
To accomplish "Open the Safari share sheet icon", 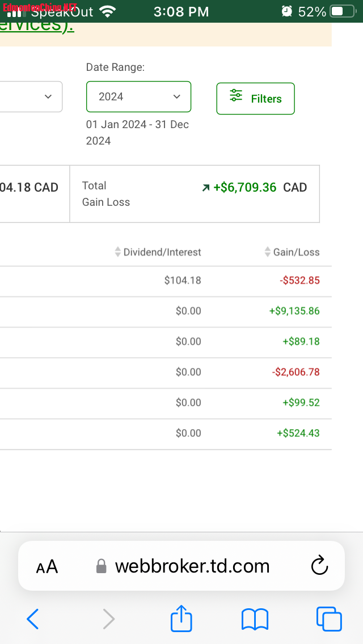I will [x=181, y=618].
